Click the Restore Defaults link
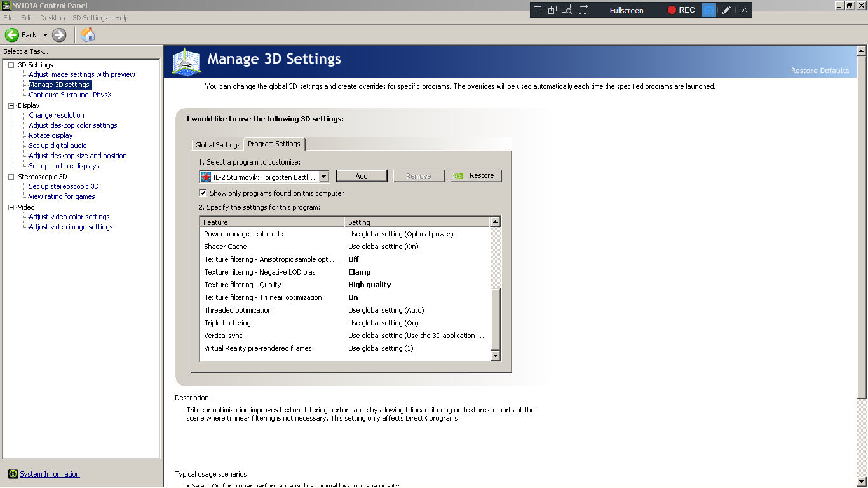The height and width of the screenshot is (488, 868). click(820, 71)
